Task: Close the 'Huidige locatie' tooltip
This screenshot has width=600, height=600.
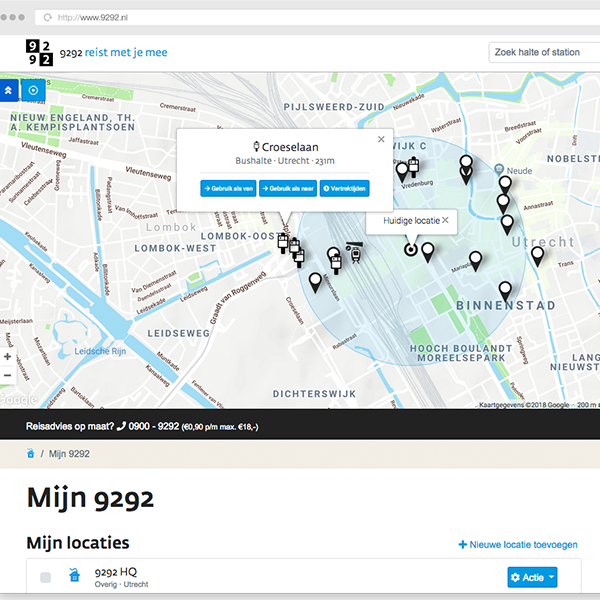Action: (445, 220)
